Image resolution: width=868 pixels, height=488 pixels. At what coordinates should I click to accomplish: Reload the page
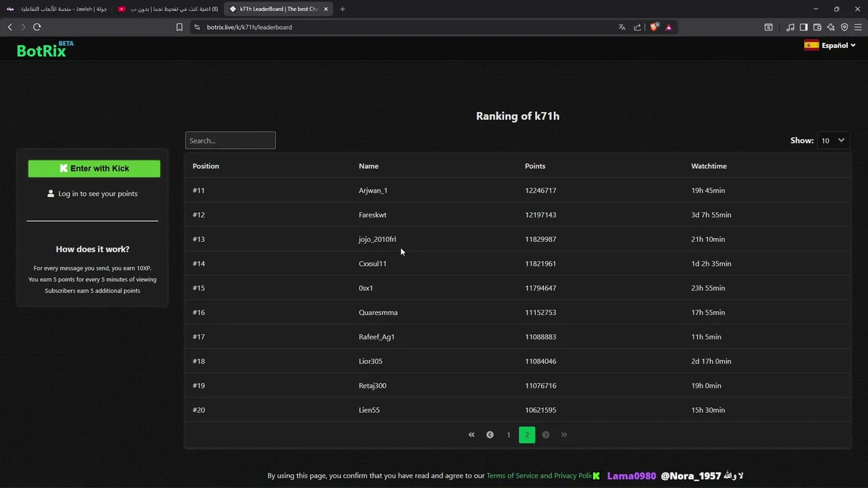click(x=37, y=27)
